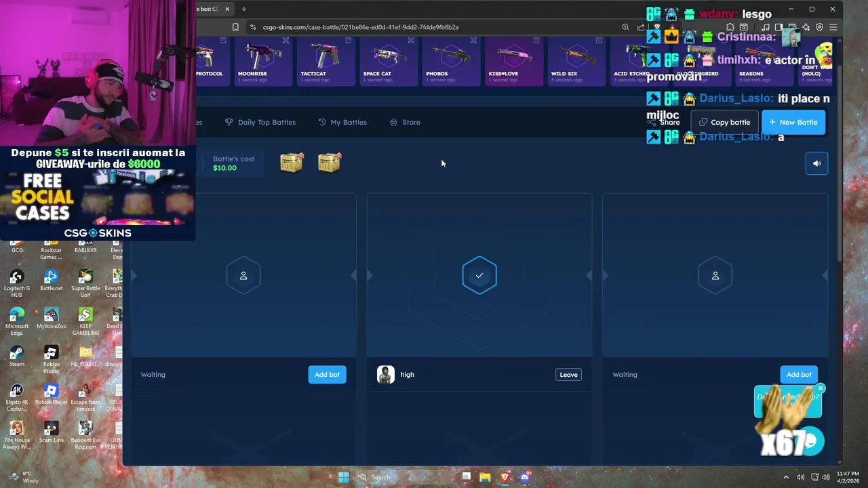The height and width of the screenshot is (488, 868).
Task: Click the browser address bar URL
Action: click(361, 27)
